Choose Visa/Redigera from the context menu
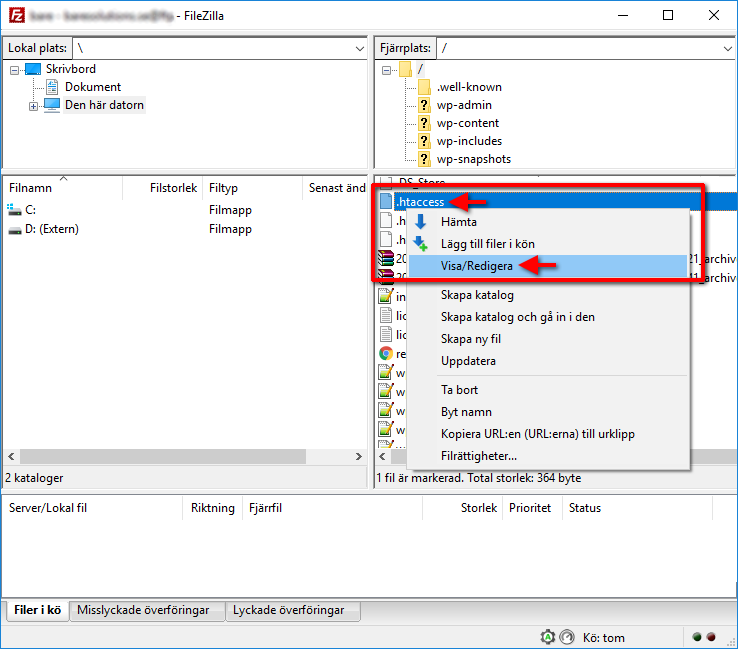This screenshot has width=738, height=649. [475, 266]
